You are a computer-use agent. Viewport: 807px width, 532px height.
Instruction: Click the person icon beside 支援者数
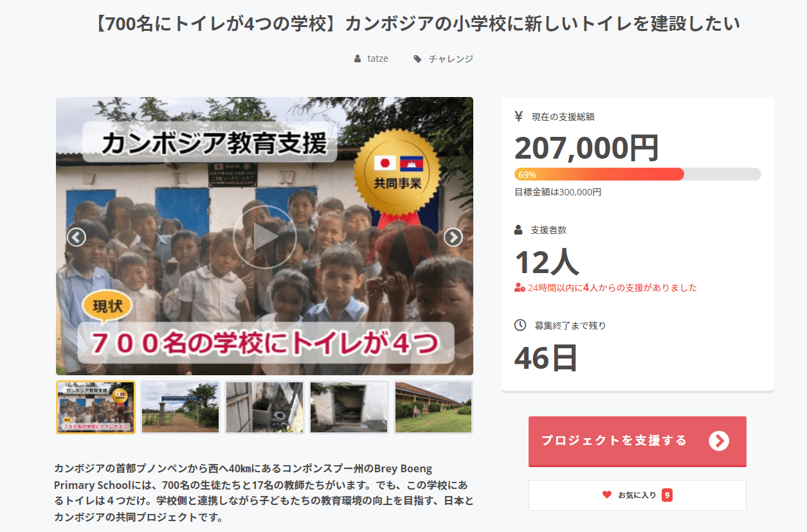pyautogui.click(x=519, y=230)
